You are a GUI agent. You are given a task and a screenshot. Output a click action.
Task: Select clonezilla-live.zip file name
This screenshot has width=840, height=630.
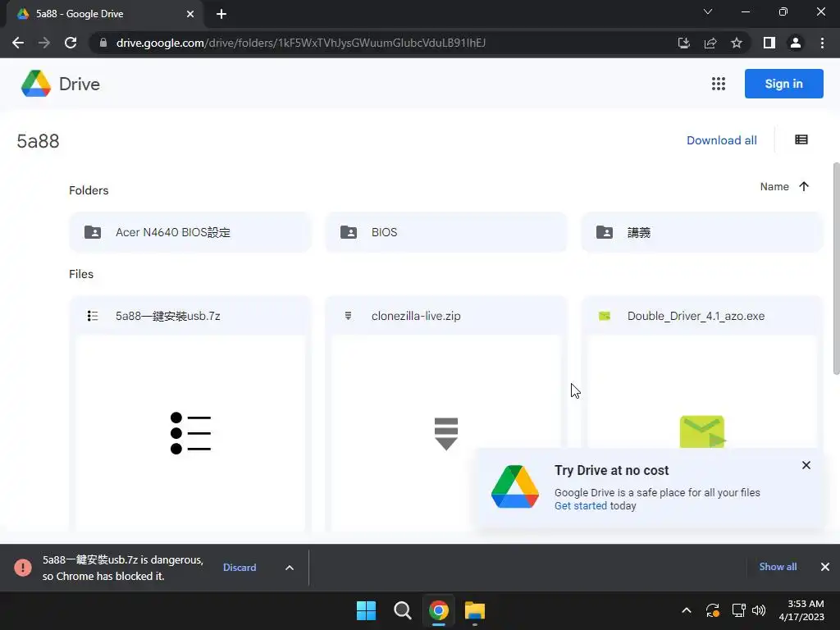[416, 316]
